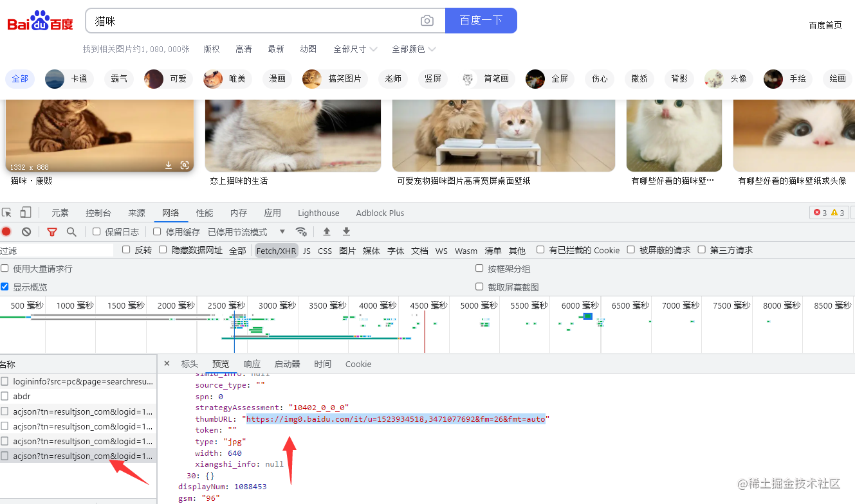855x504 pixels.
Task: Select the 搞笑图片 category chip
Action: coord(335,78)
